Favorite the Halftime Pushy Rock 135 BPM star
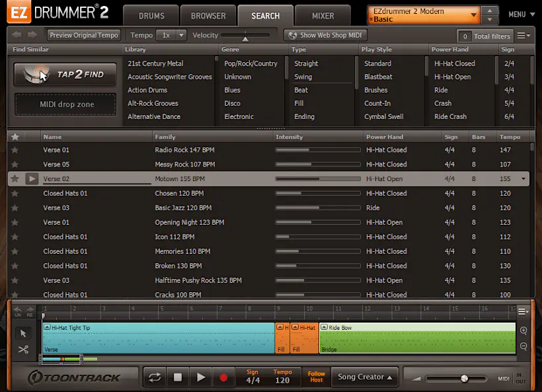The width and height of the screenshot is (542, 392). [x=15, y=281]
